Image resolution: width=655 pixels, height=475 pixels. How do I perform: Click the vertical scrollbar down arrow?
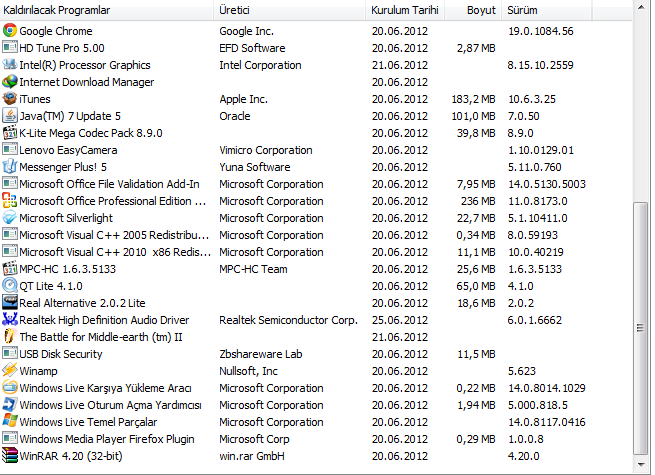click(641, 464)
